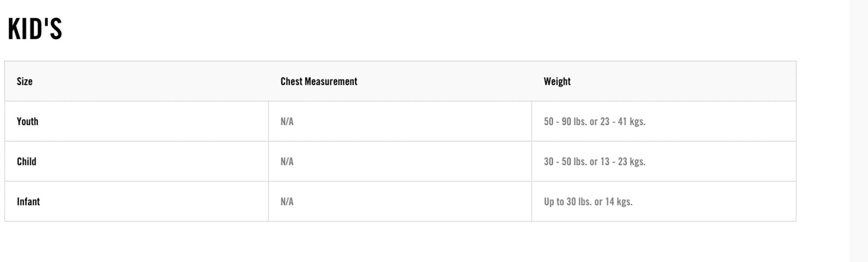
Task: Click N/A chest value in Infant row
Action: click(x=287, y=202)
